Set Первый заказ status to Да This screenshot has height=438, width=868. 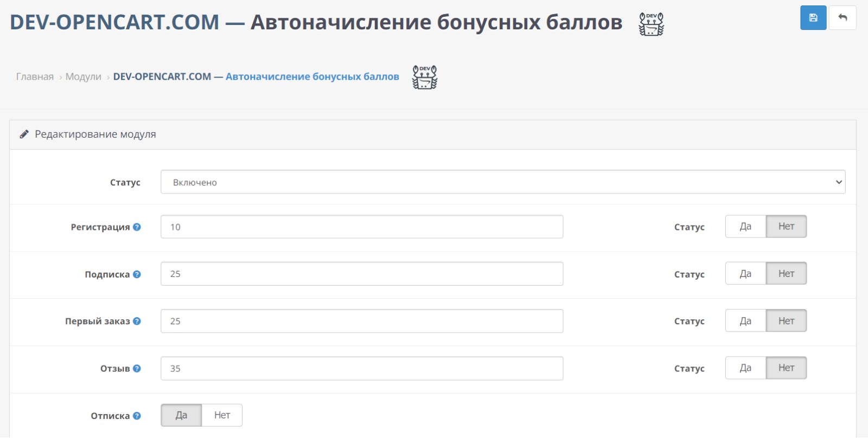point(745,321)
